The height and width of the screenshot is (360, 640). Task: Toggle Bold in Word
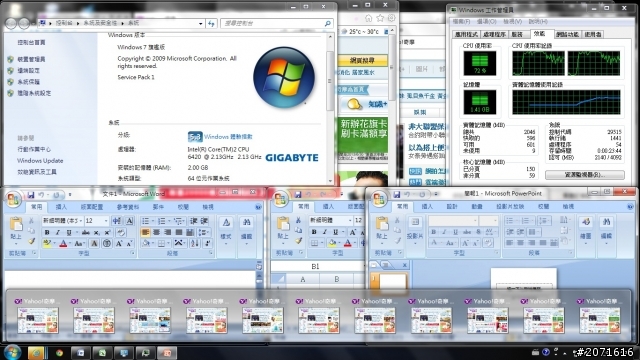tap(47, 232)
